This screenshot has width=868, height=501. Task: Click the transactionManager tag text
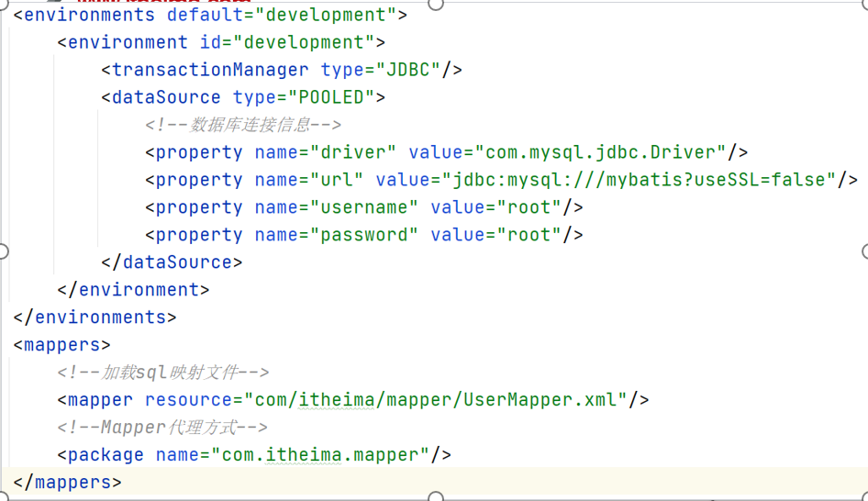pyautogui.click(x=210, y=70)
